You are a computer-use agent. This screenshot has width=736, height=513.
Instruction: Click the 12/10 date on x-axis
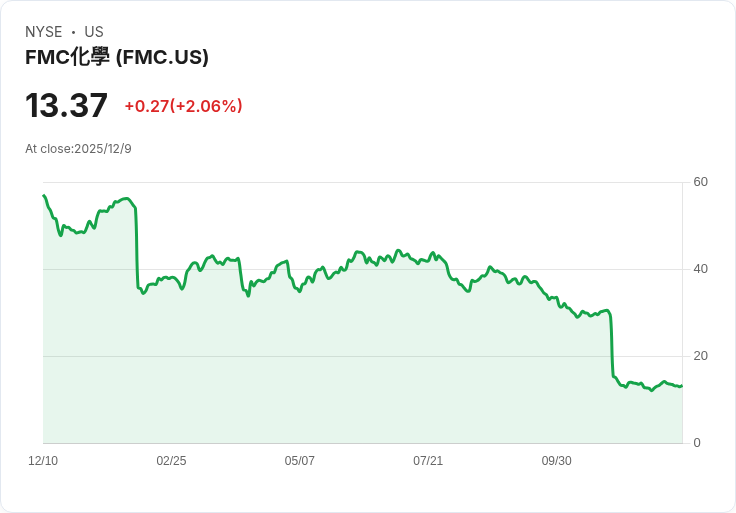pyautogui.click(x=43, y=461)
